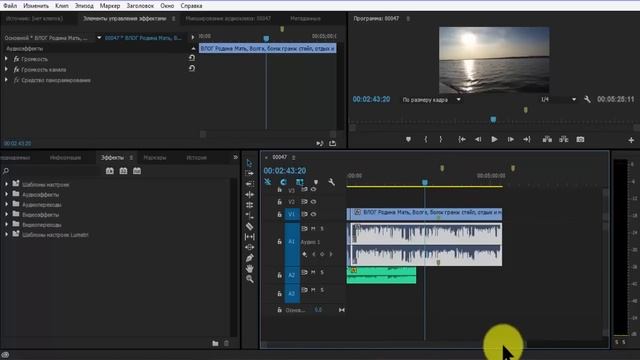Select the Track Select Forward tool
Viewport: 640px width, 360px height.
[x=249, y=173]
